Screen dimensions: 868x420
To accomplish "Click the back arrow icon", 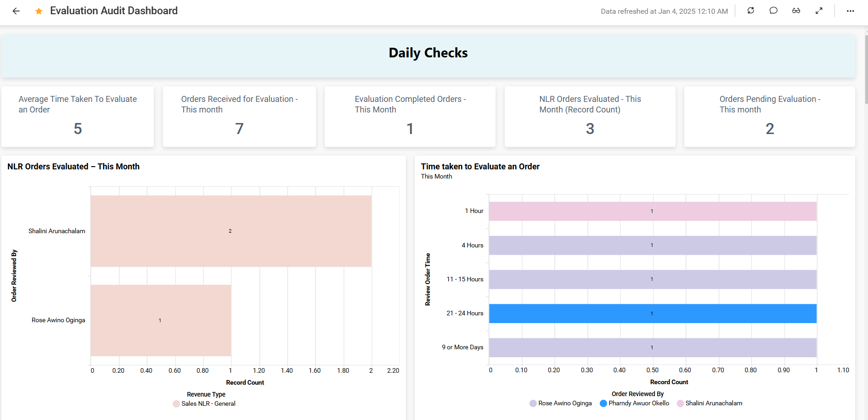I will click(16, 11).
